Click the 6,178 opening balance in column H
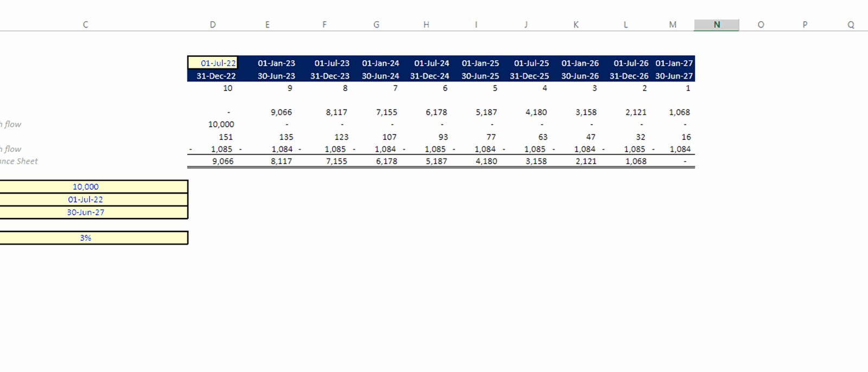This screenshot has height=372, width=868. (436, 112)
